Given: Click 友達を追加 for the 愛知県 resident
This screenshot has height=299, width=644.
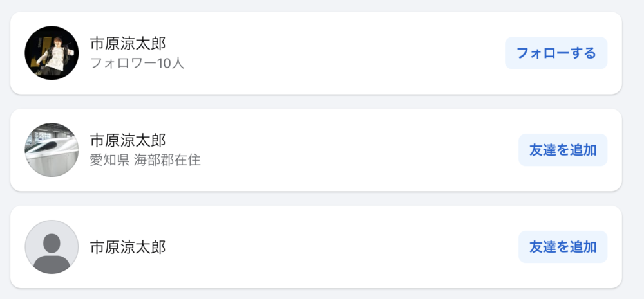Looking at the screenshot, I should [x=563, y=150].
